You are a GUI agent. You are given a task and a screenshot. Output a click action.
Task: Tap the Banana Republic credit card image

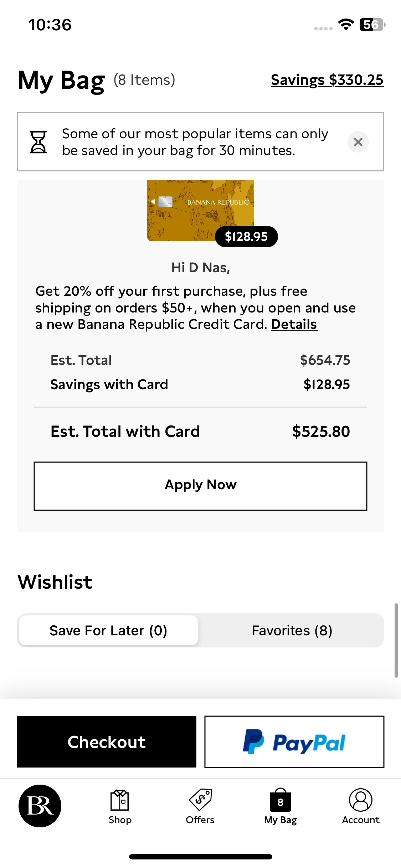[200, 210]
